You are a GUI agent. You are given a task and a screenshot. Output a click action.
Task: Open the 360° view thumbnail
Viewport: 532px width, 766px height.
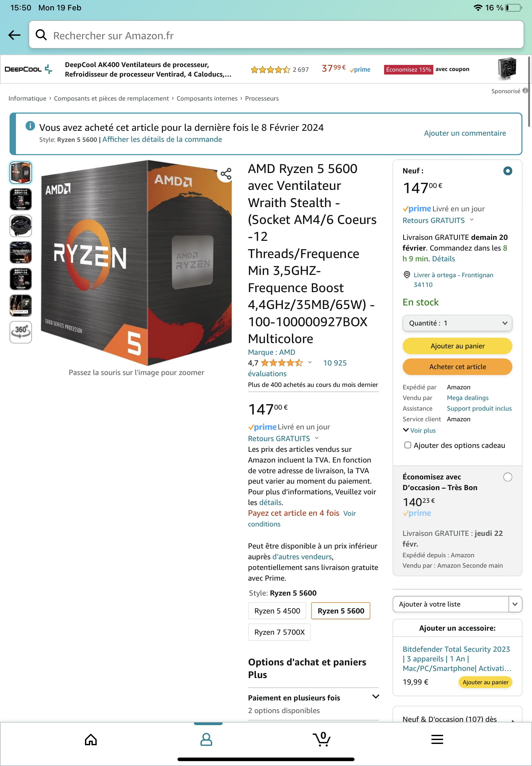pos(21,331)
